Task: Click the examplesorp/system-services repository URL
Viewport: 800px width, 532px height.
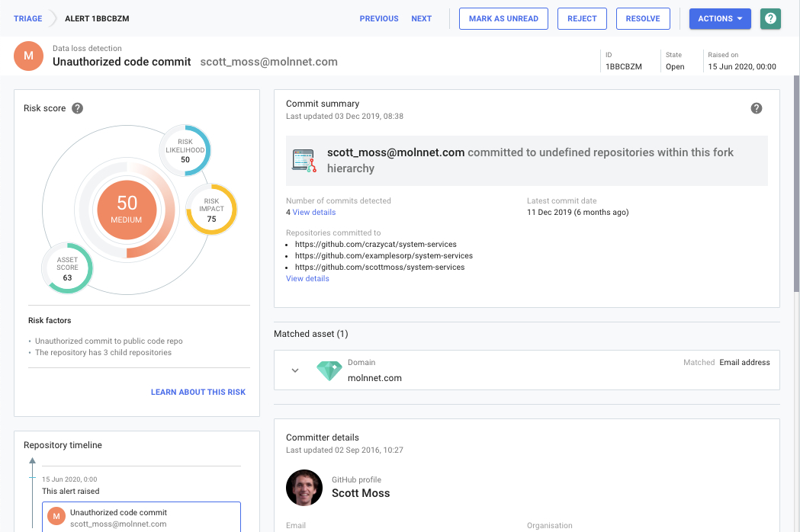Action: [x=384, y=255]
